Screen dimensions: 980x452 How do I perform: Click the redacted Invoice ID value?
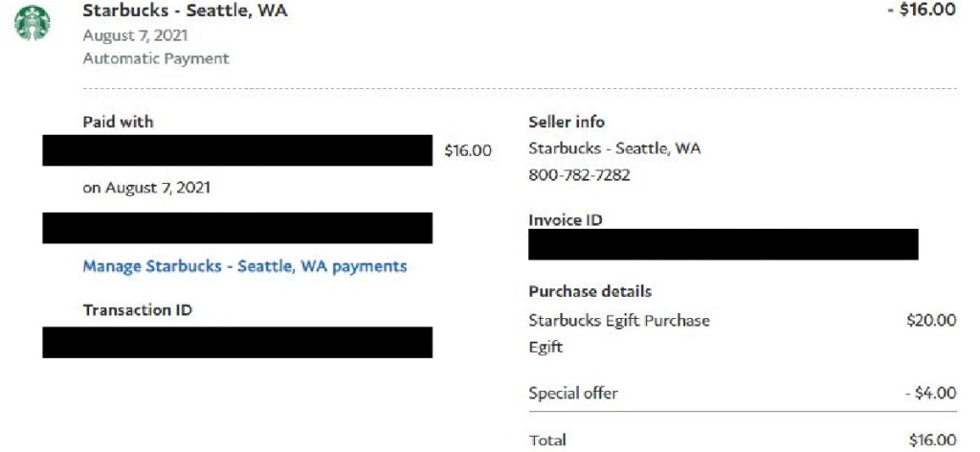pyautogui.click(x=723, y=244)
